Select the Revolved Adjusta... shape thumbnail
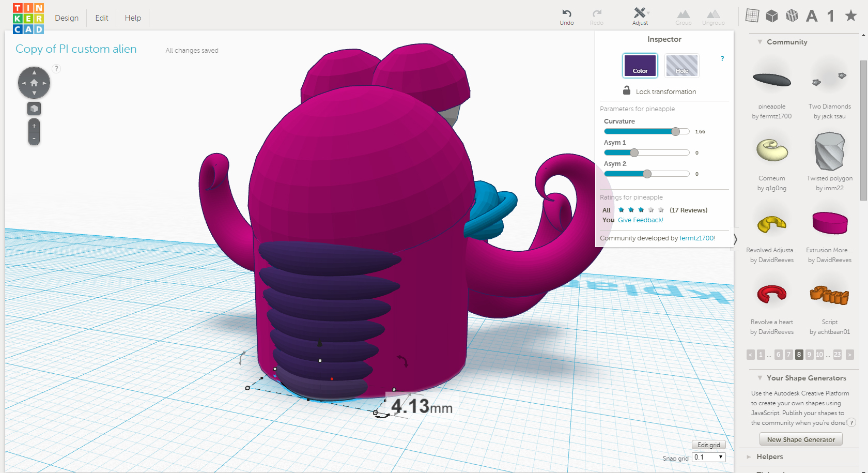This screenshot has height=473, width=868. coord(772,224)
